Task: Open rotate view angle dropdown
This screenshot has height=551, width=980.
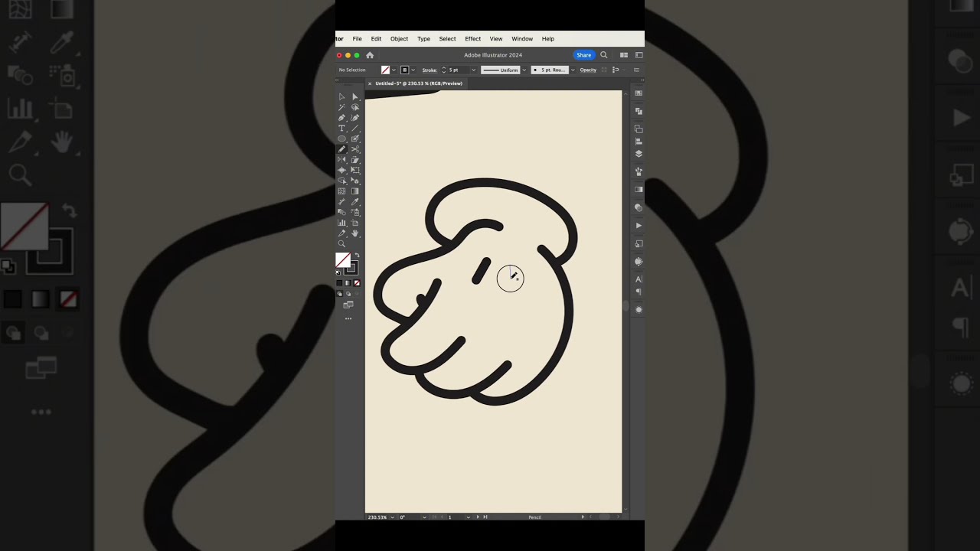Action: pos(424,517)
